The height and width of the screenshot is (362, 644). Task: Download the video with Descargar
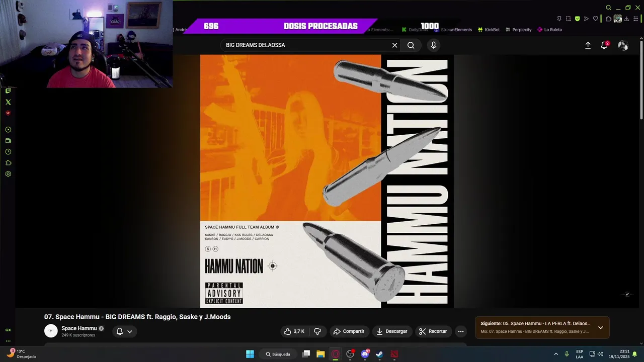pyautogui.click(x=392, y=331)
